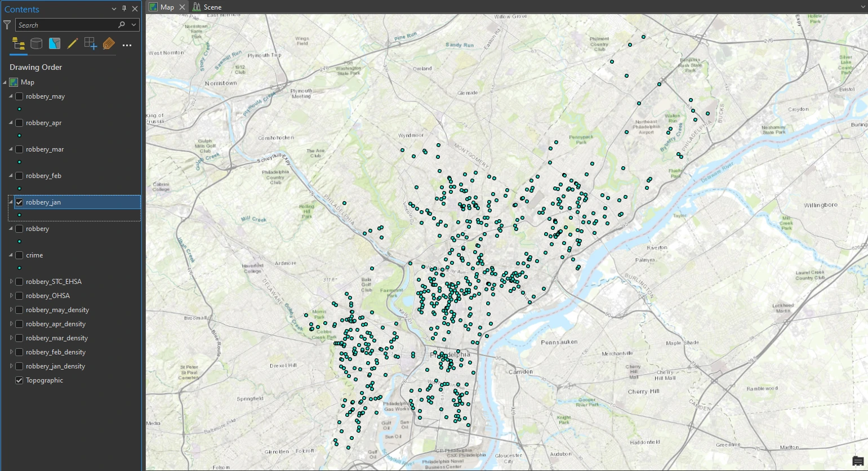
Task: Click robbery_may point symbol
Action: tap(20, 109)
